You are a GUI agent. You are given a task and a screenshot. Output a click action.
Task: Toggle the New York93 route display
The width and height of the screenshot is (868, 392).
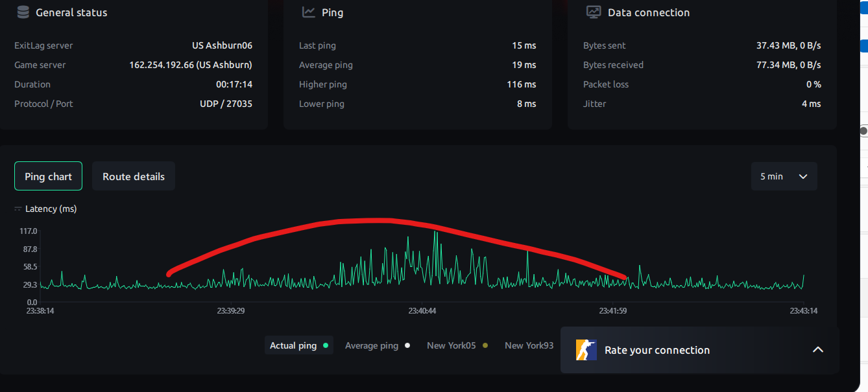(x=529, y=345)
